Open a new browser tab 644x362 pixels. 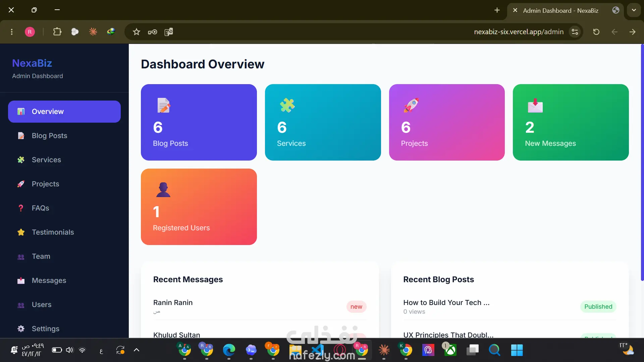pyautogui.click(x=497, y=10)
